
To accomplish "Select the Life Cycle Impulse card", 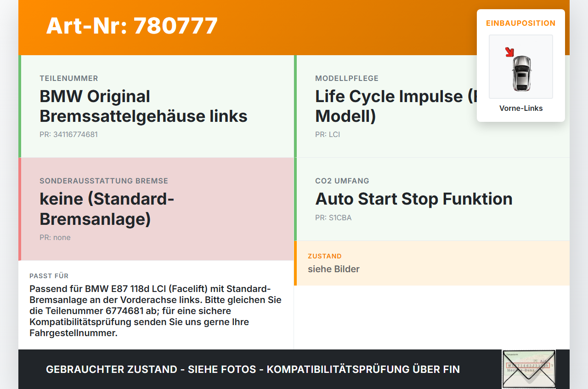I will [432, 106].
